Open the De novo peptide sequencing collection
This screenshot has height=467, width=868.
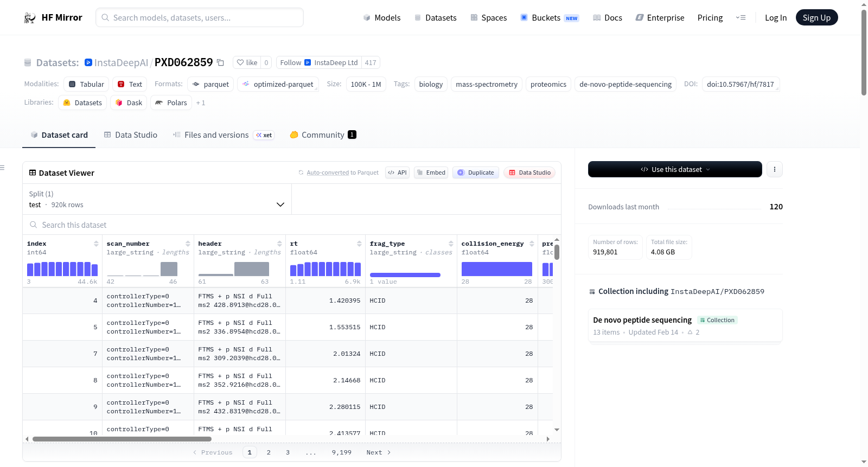(x=685, y=325)
